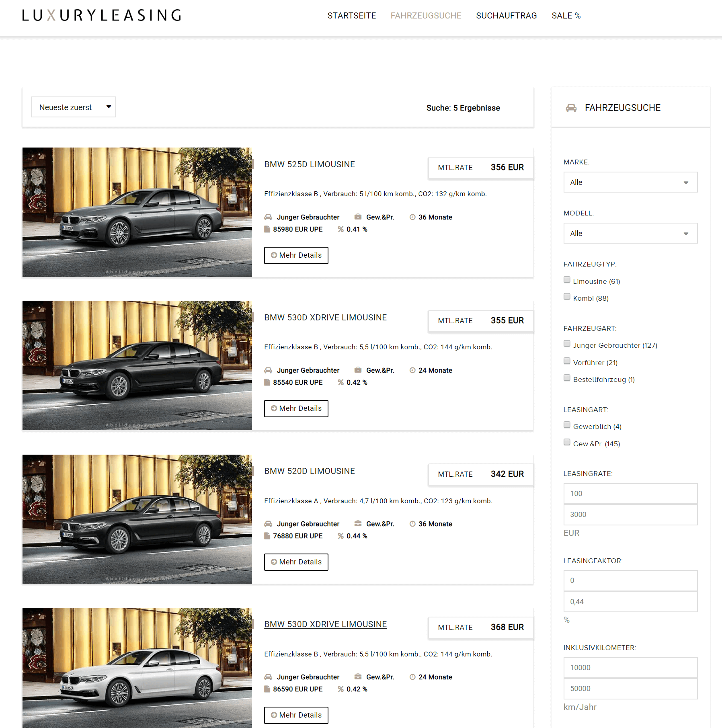Tick the Vorführer (21) checkbox
The height and width of the screenshot is (728, 722).
tap(567, 361)
